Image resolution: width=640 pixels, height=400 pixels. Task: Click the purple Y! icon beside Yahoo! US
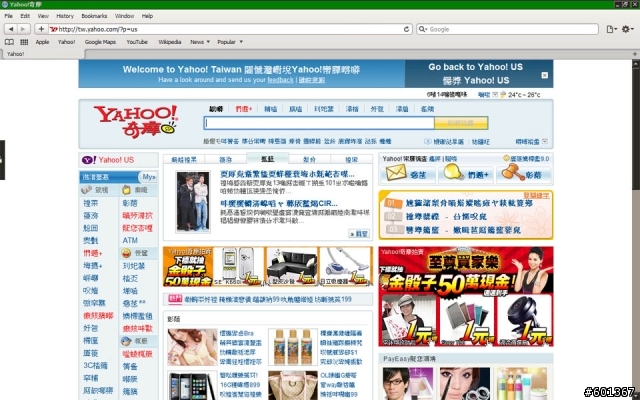[89, 160]
